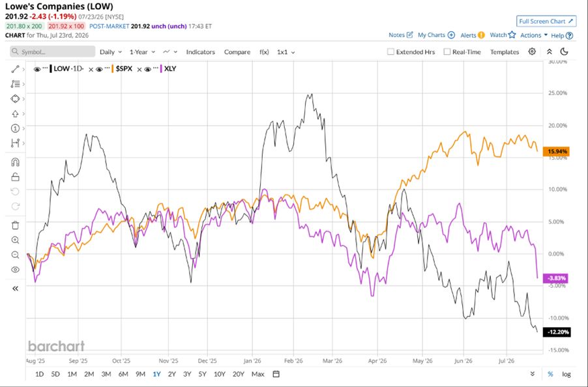588x387 pixels.
Task: Expand shapes tool options arrow
Action: [23, 99]
